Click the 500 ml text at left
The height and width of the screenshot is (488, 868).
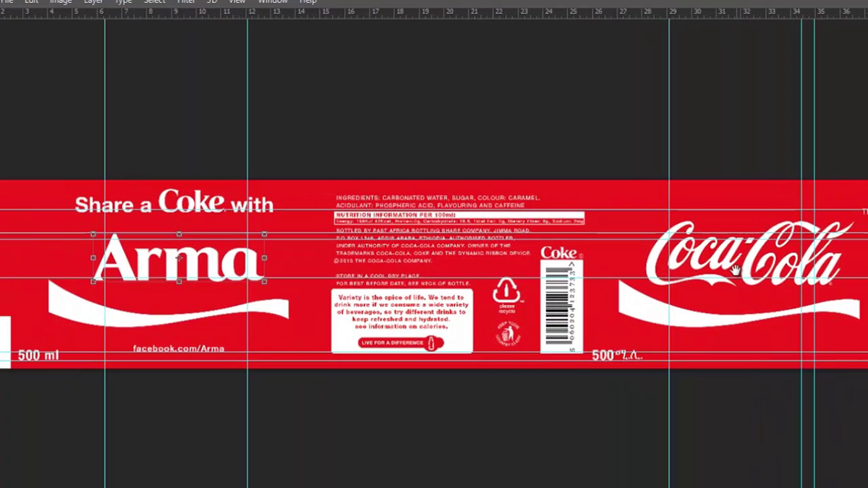[x=38, y=356]
